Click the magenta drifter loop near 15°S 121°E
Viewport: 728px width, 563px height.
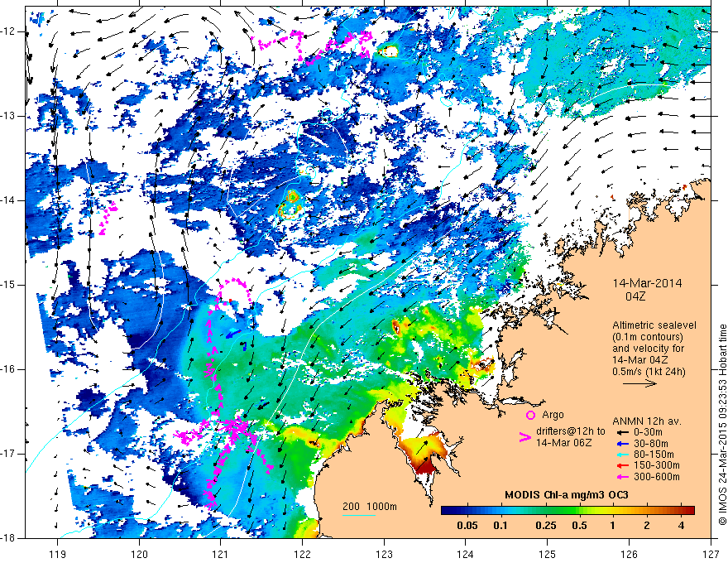tap(234, 291)
